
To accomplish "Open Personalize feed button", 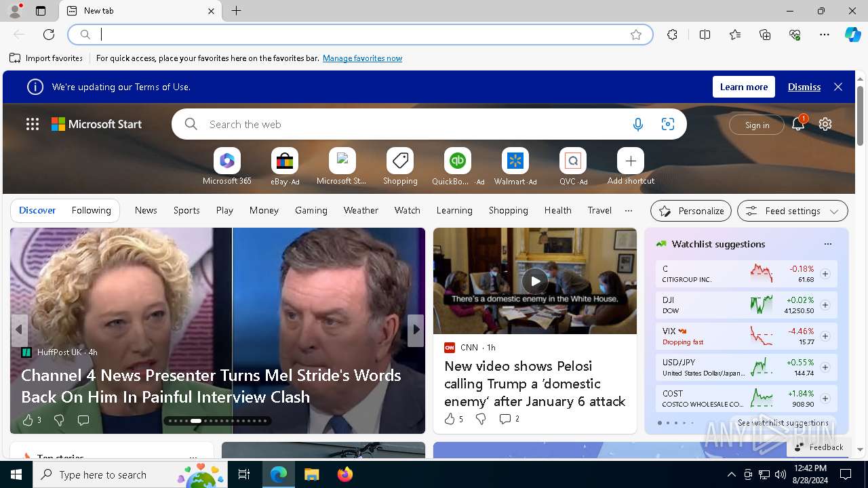I will [691, 211].
